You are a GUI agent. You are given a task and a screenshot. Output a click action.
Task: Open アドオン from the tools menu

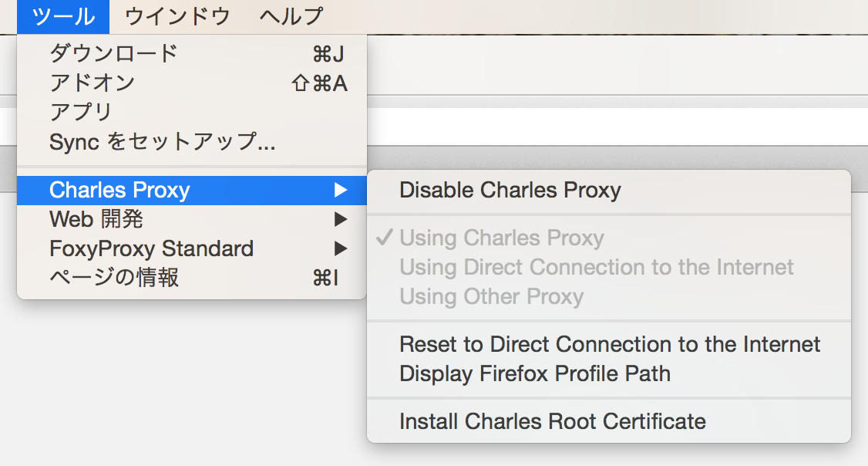192,83
